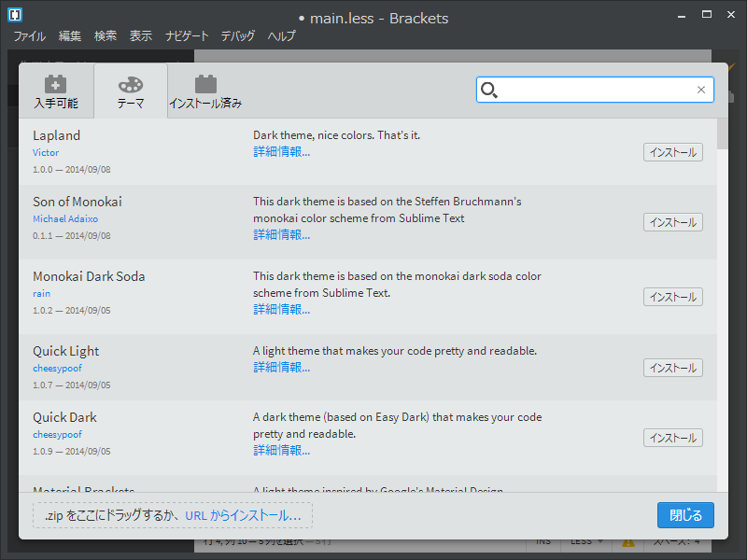Screen dimensions: 747x560
Task: Maximize the Brackets window
Action: click(707, 15)
